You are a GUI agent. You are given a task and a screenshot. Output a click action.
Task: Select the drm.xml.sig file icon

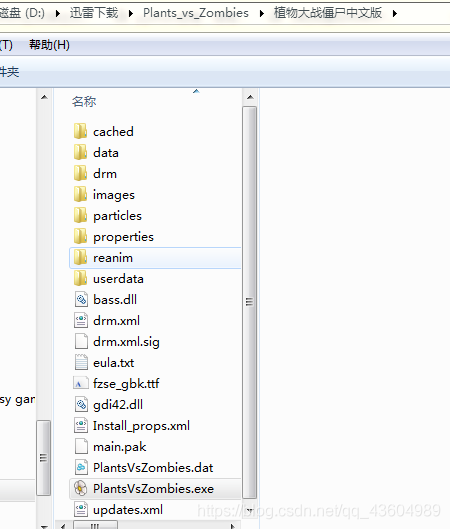[x=81, y=341]
